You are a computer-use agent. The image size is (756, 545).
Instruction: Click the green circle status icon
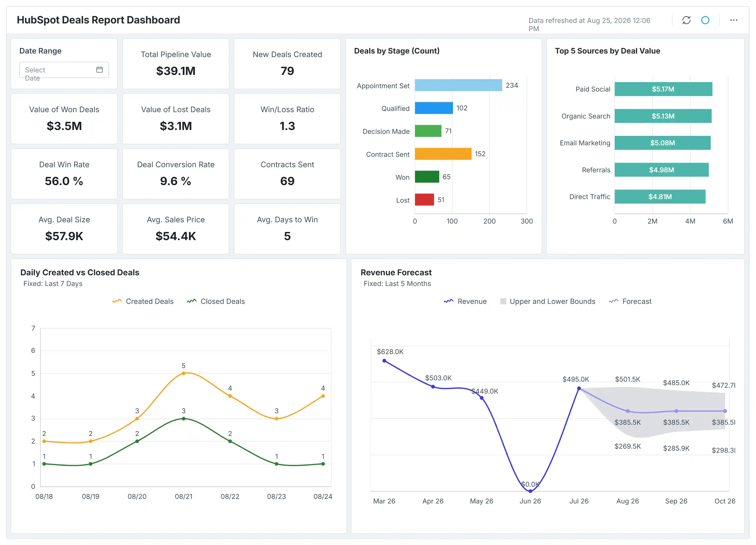(x=705, y=20)
